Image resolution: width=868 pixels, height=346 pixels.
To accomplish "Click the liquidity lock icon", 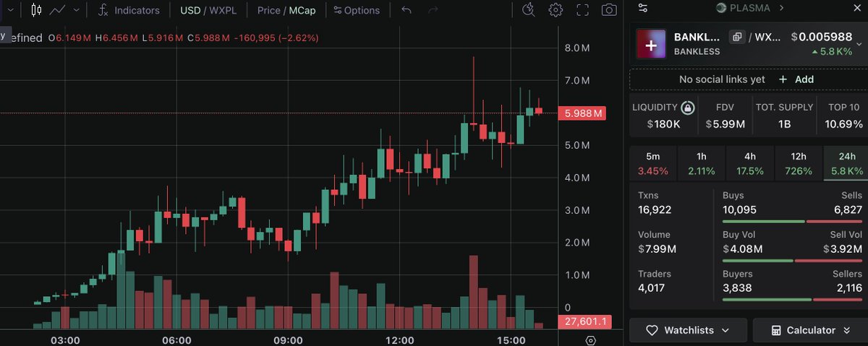I will coord(688,108).
